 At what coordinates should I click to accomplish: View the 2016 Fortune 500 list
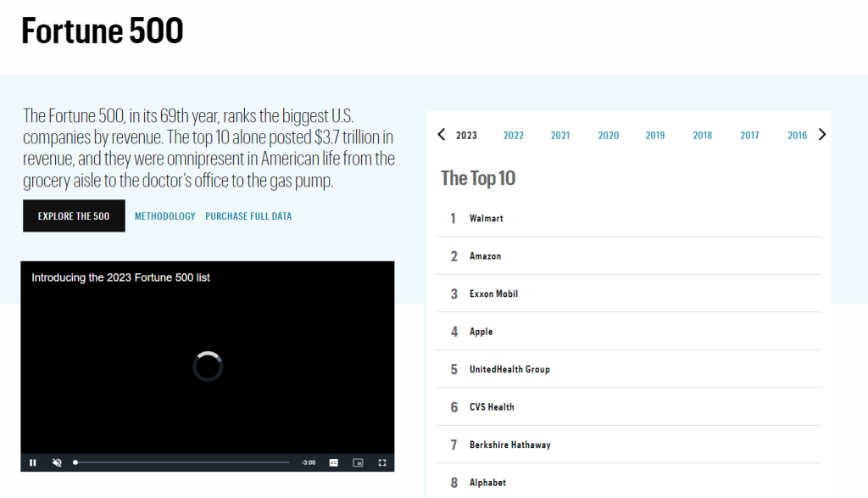point(797,136)
